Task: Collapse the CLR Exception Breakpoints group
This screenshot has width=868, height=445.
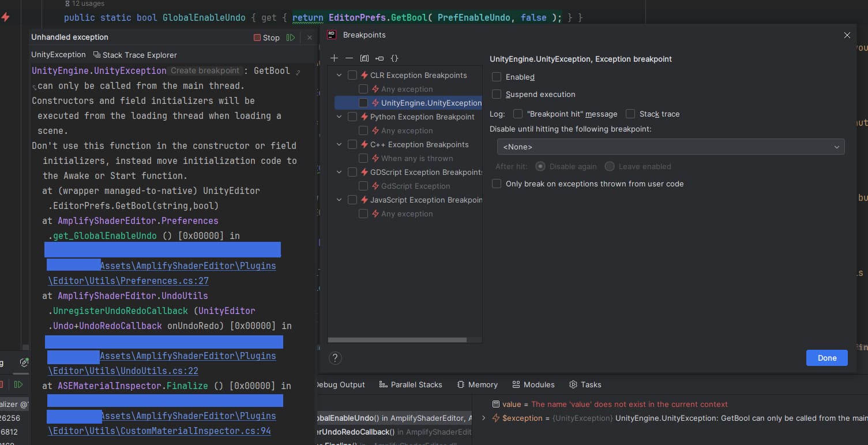Action: [339, 75]
